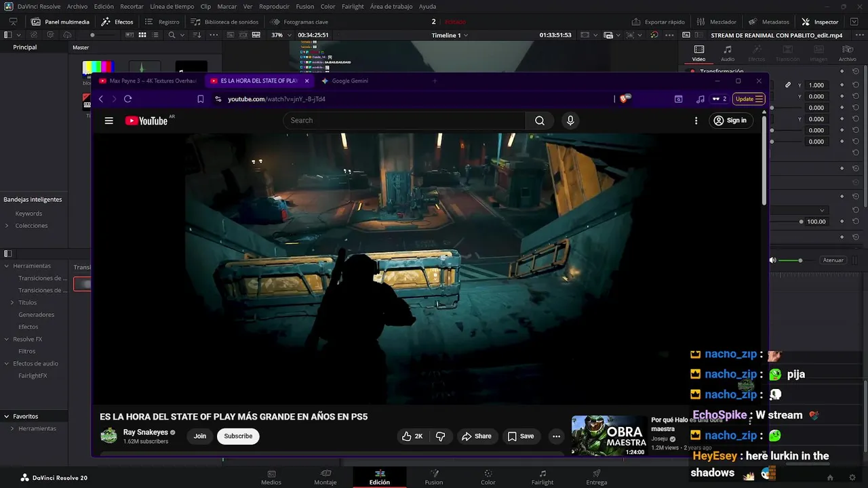The image size is (868, 488).
Task: Click the YouTube search box
Action: 404,121
